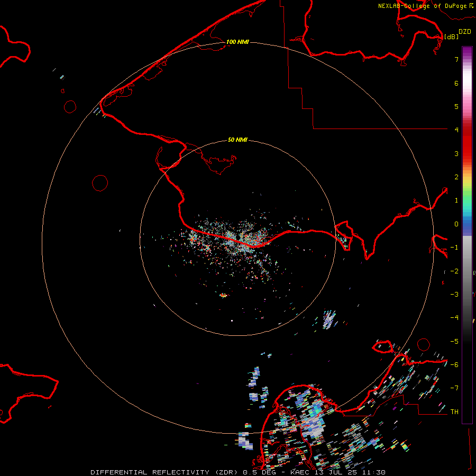Click the -7 tick label on color scale
The height and width of the screenshot is (476, 476).
point(454,388)
